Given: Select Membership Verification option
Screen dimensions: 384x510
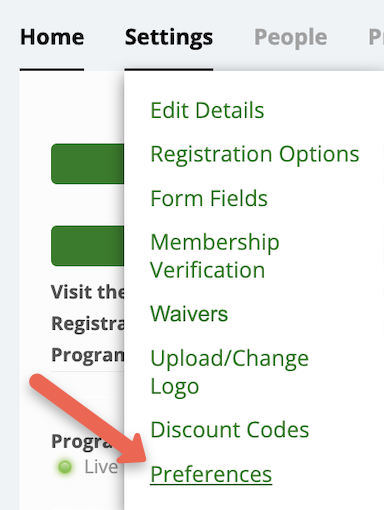Looking at the screenshot, I should (x=215, y=256).
